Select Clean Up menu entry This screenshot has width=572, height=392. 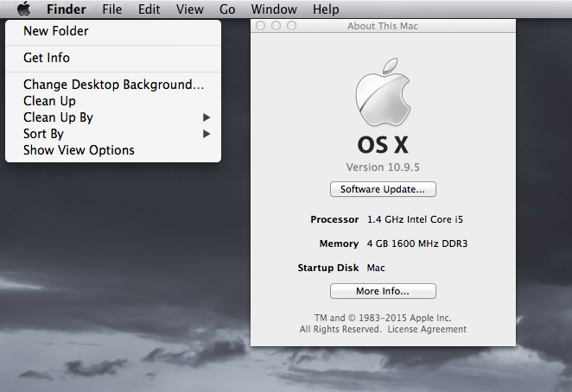click(x=113, y=101)
